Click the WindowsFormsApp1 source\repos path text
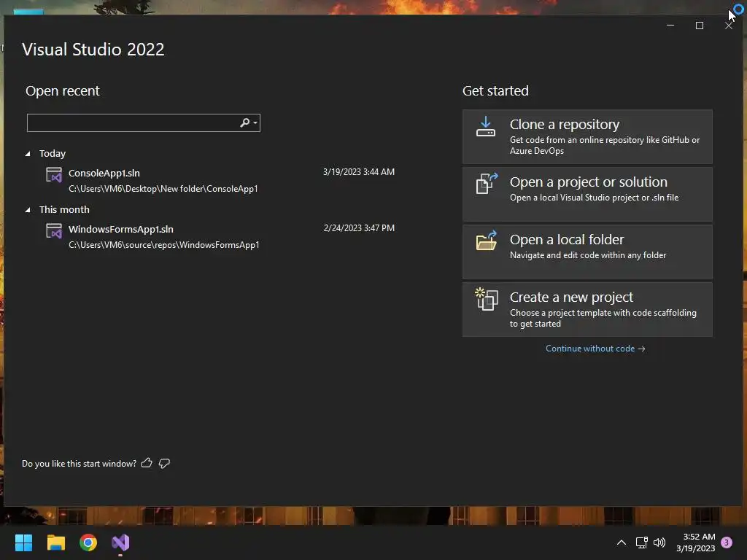 point(164,245)
